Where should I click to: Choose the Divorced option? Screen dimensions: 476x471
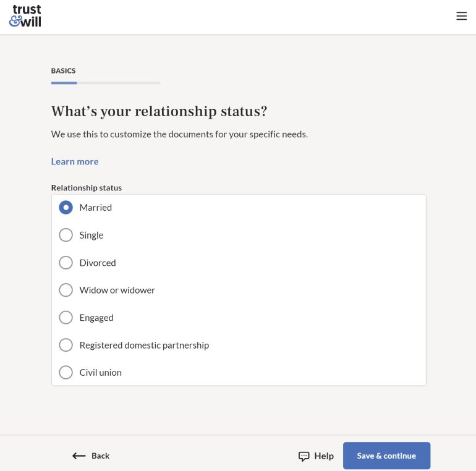pyautogui.click(x=66, y=263)
